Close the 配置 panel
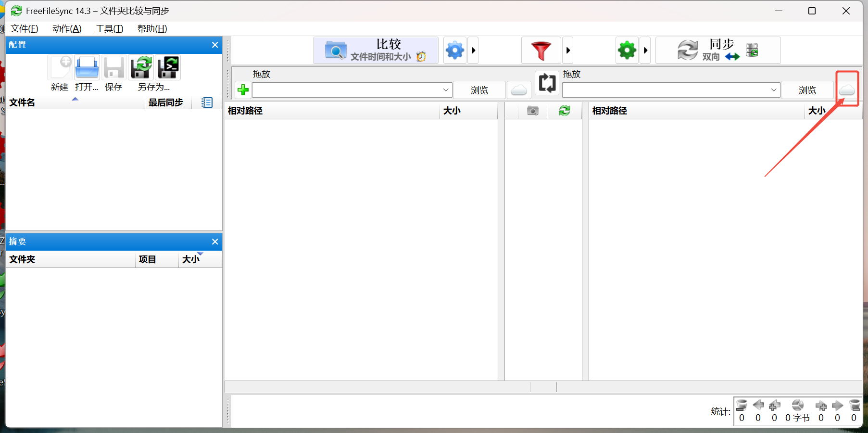The width and height of the screenshot is (868, 433). click(215, 45)
